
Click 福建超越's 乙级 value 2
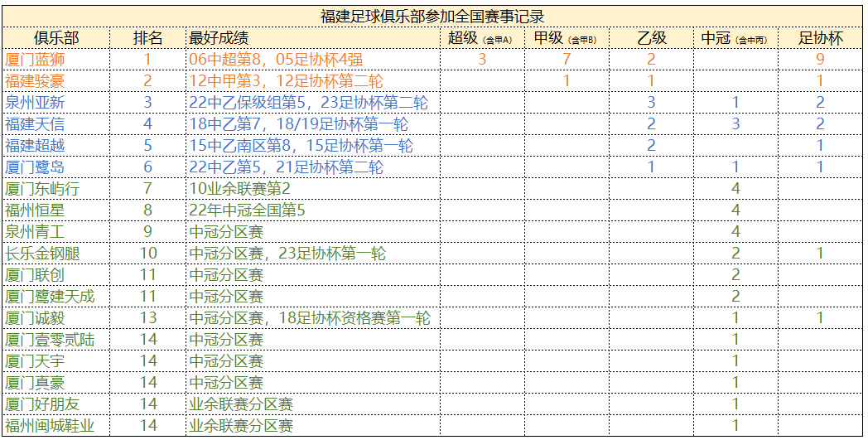[651, 145]
